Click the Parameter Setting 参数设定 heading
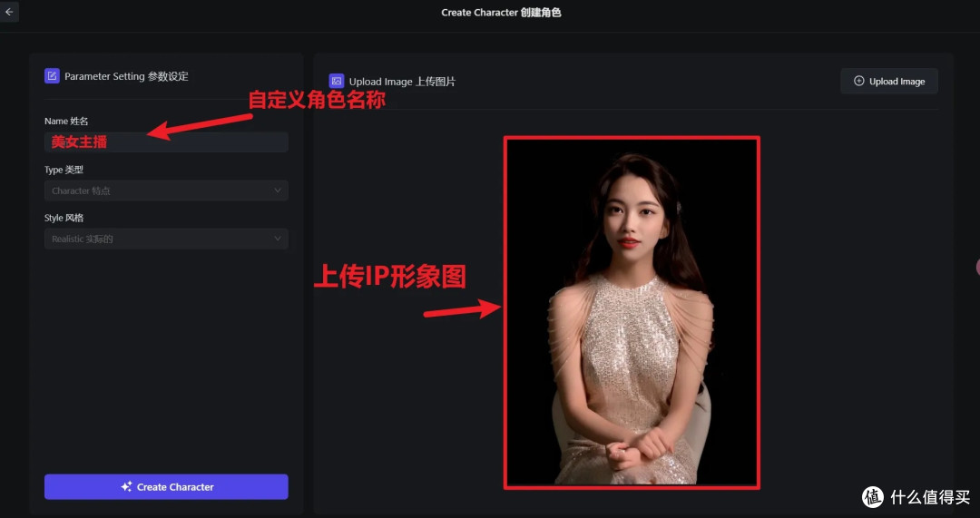The width and height of the screenshot is (980, 518). (x=126, y=76)
